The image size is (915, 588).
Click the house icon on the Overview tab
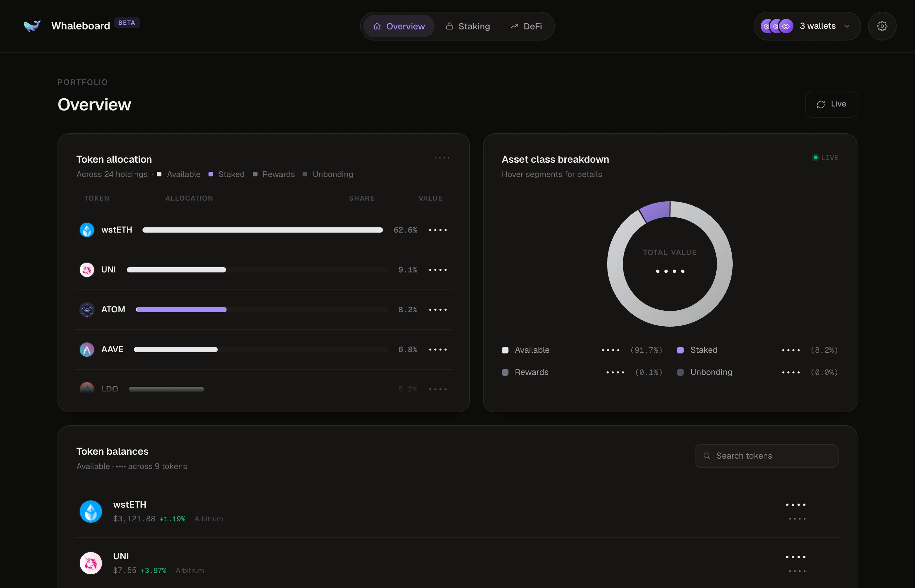(377, 26)
